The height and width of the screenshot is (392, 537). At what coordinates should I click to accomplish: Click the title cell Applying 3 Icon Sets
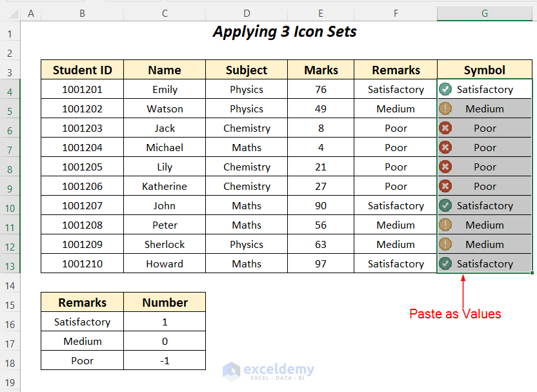coord(285,32)
